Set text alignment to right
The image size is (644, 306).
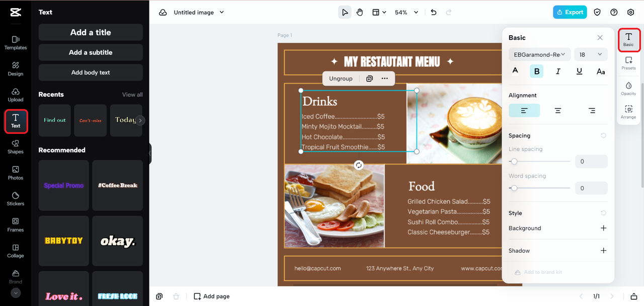[592, 110]
